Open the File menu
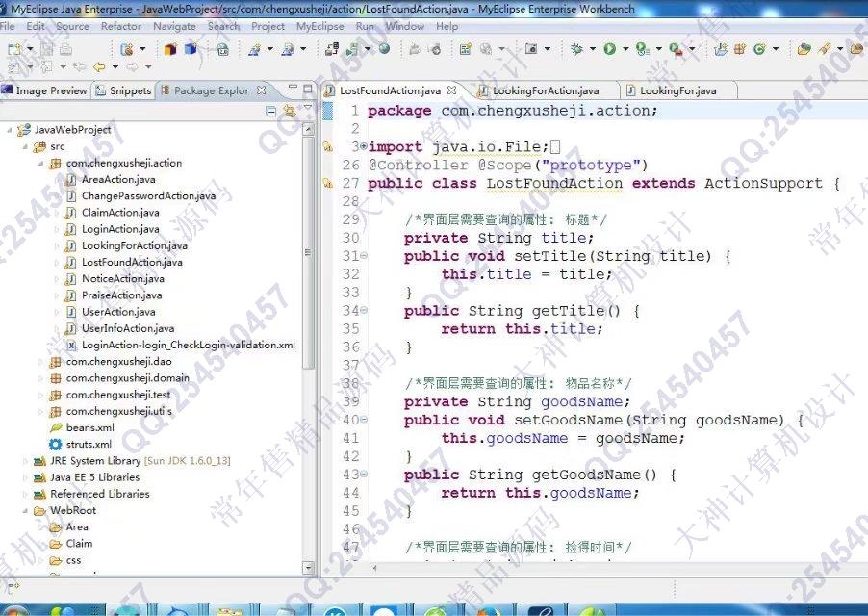Viewport: 868px width, 616px height. [x=8, y=26]
